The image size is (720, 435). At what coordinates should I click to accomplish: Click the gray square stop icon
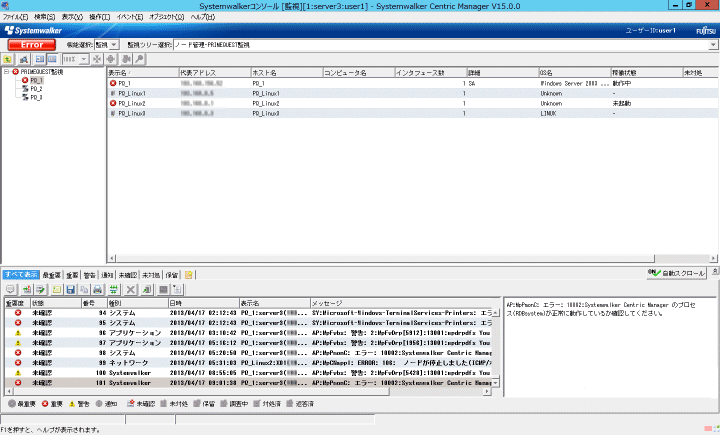coord(163,289)
